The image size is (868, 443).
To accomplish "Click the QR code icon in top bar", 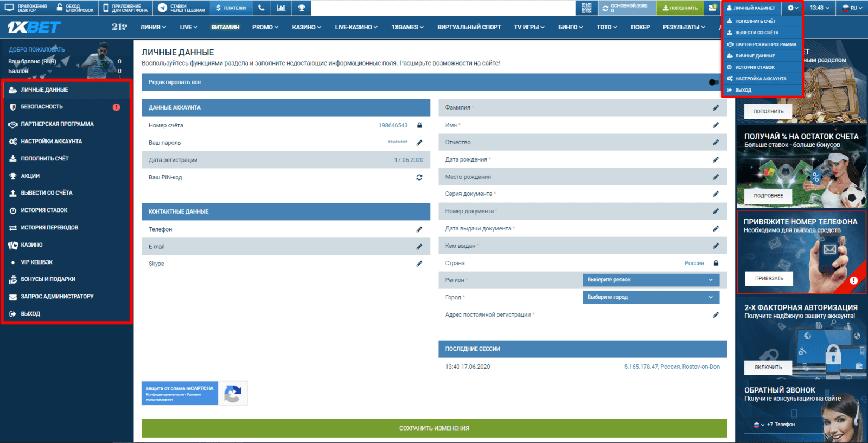I will tap(586, 8).
